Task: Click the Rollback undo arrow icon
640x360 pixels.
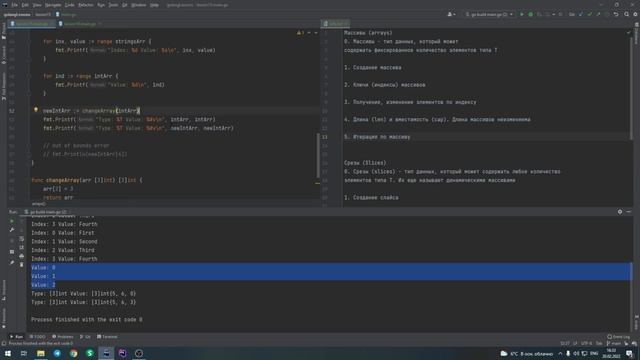Action: pos(616,14)
